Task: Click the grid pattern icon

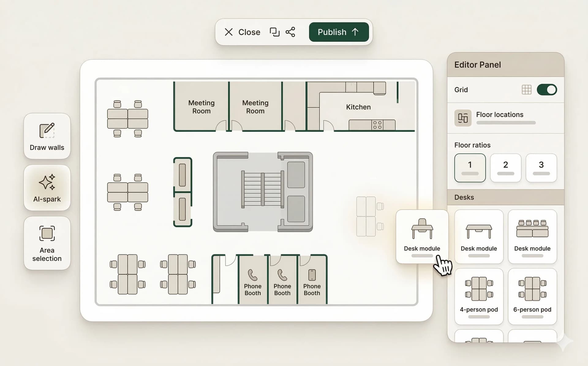Action: tap(526, 90)
